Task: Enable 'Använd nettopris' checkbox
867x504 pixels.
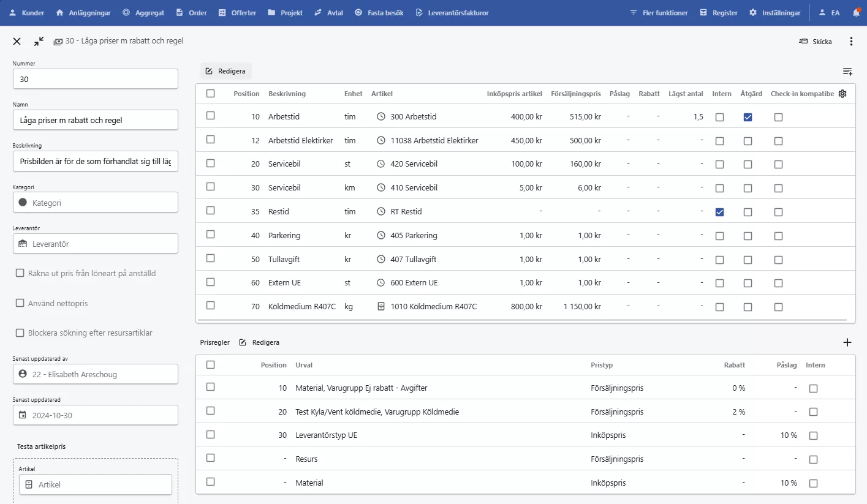Action: tap(20, 303)
